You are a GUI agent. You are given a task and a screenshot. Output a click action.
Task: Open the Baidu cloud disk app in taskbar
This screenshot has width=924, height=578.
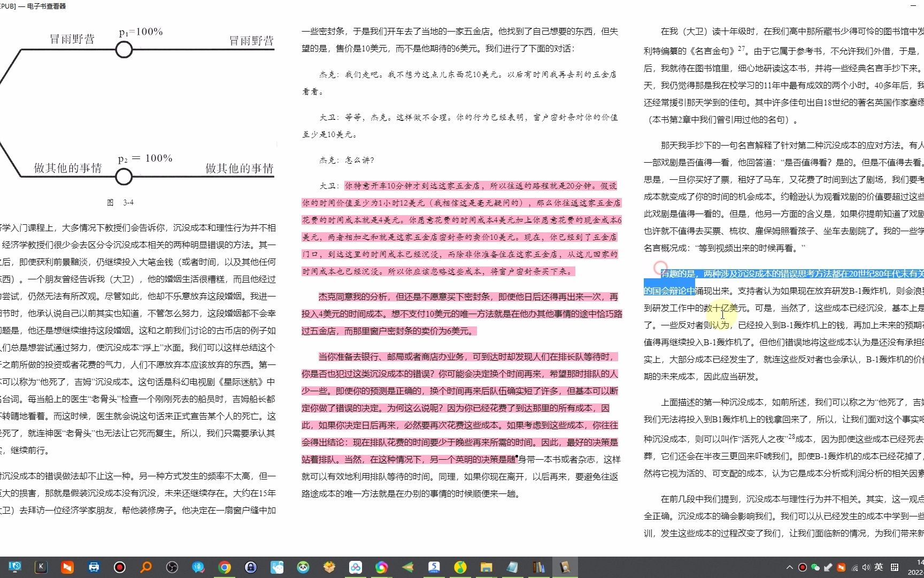[x=356, y=567]
